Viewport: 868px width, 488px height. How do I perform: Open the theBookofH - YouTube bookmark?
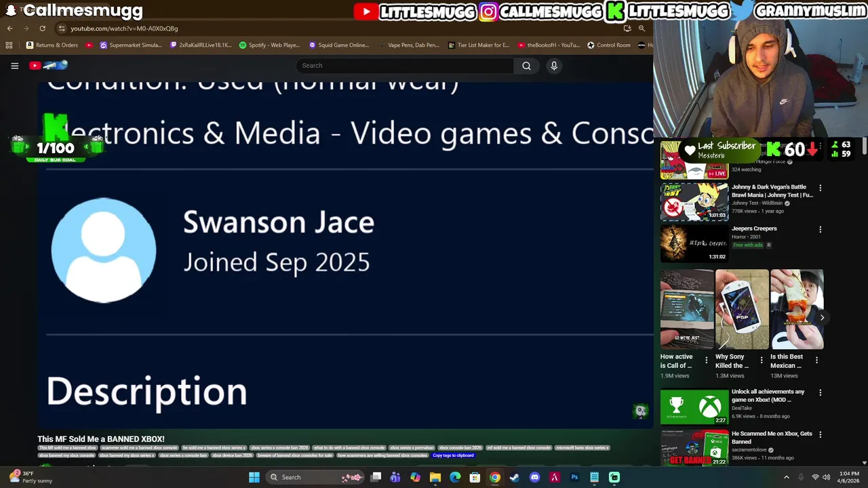tap(549, 45)
